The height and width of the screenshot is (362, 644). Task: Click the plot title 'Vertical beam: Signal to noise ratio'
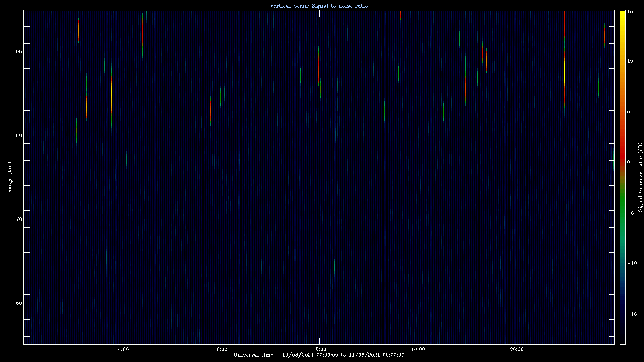[x=319, y=6]
